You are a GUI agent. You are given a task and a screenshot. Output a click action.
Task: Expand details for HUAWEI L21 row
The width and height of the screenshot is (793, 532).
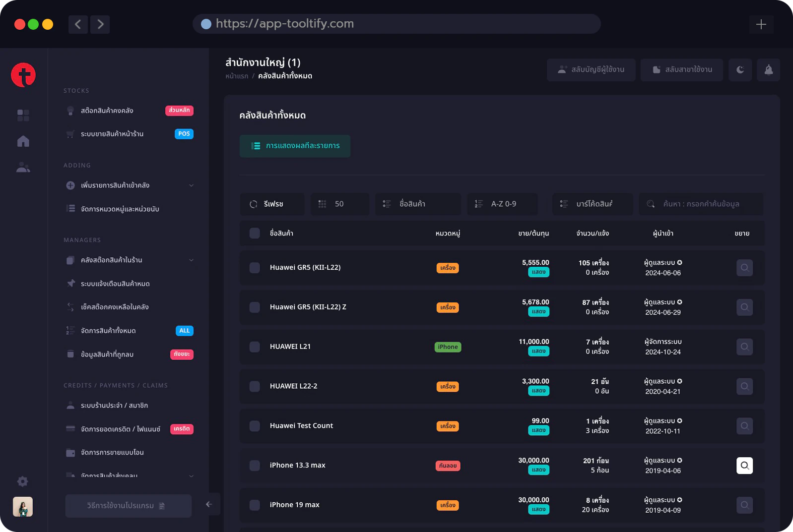744,347
